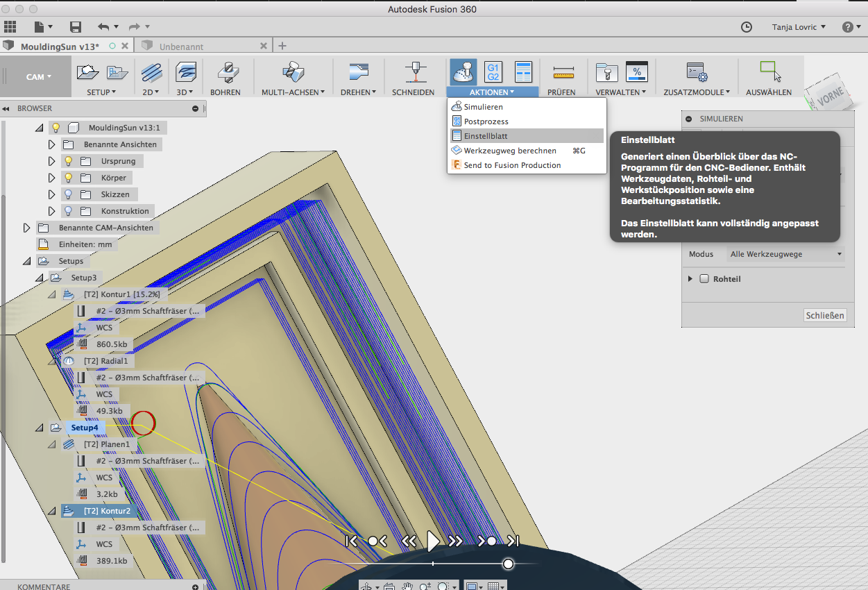Click the Schließen button
868x590 pixels.
[x=825, y=315]
